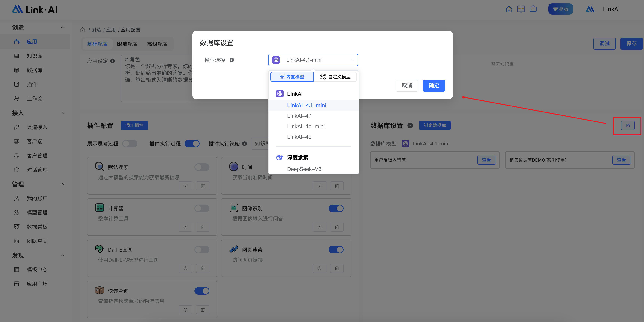Screen dimensions: 644x322
Task: Click the LinkAI account avatar icon
Action: pyautogui.click(x=590, y=9)
